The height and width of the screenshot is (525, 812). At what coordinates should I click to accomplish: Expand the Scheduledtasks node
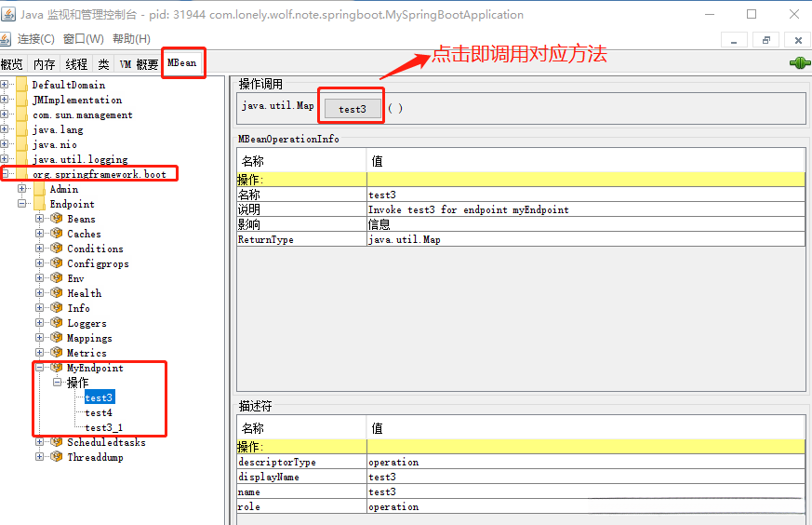click(39, 442)
